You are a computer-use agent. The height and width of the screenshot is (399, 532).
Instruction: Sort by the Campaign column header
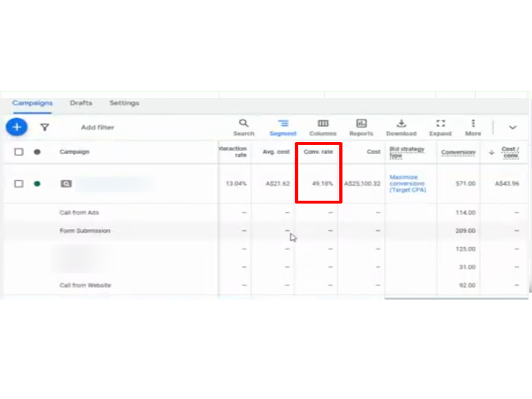click(x=74, y=152)
